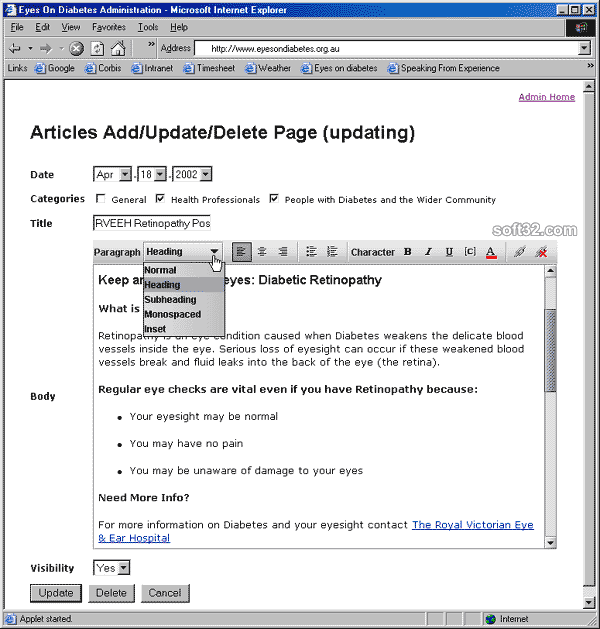Expand toolbar overflow chevron near Address
The image size is (600, 629).
151,44
